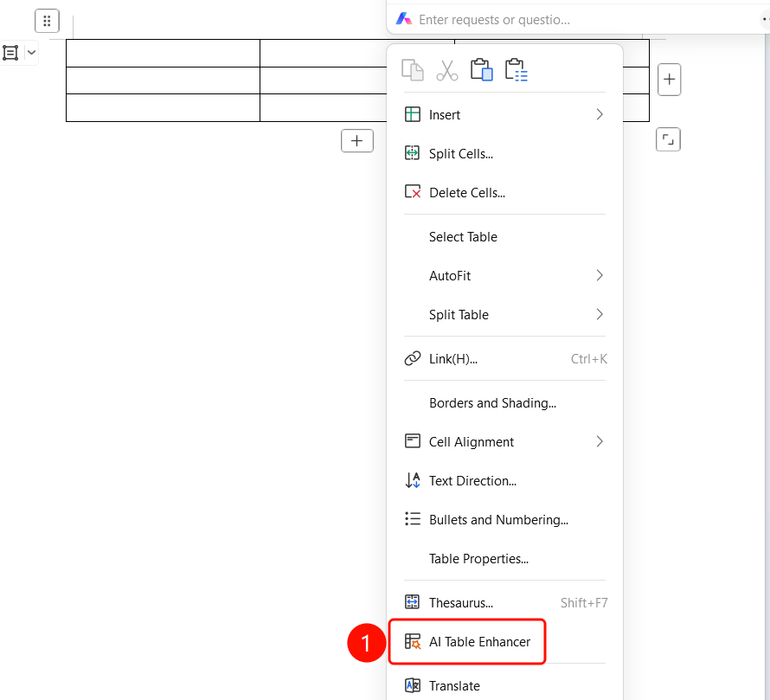
Task: Click the table move handle icon
Action: (x=47, y=21)
